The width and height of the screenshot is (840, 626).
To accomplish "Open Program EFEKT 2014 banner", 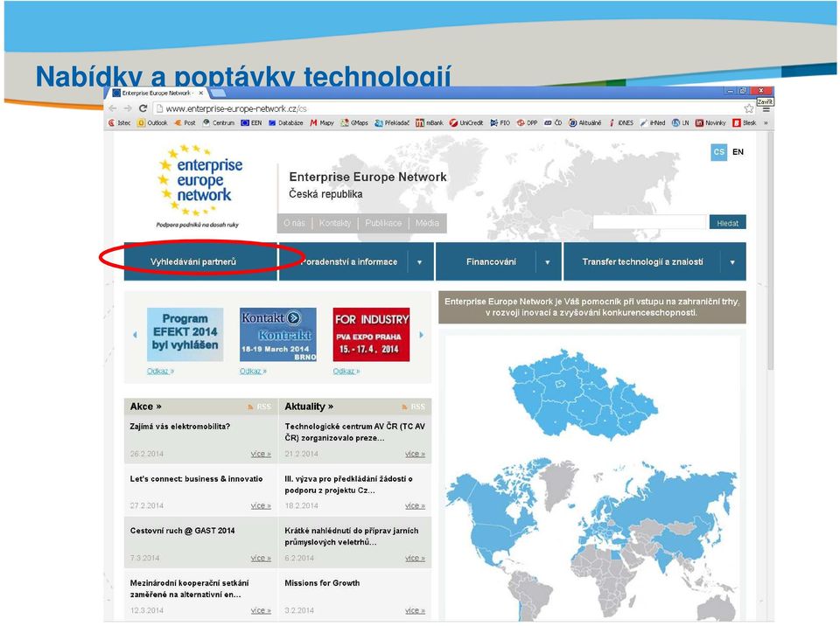I will [x=185, y=334].
